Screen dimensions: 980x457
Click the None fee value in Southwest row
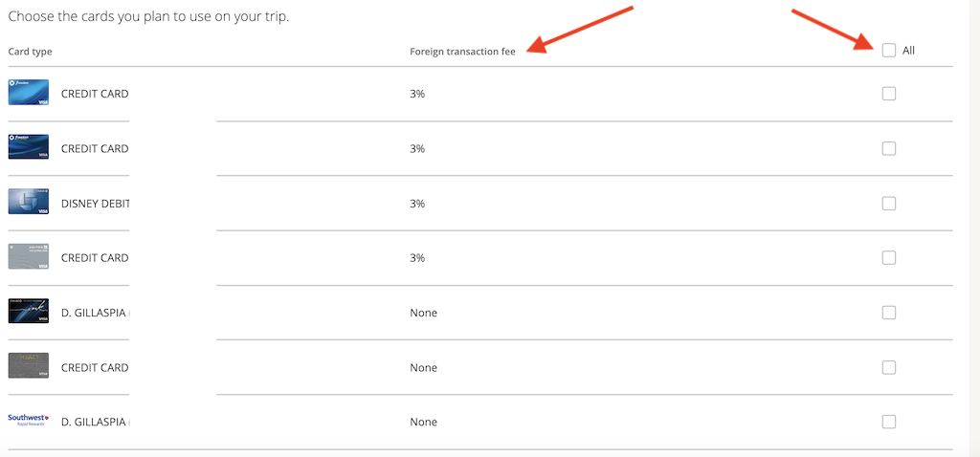[x=423, y=422]
